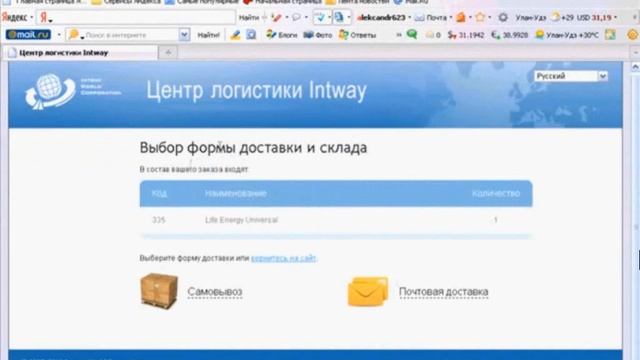
Task: Expand the arrow next to the Mail.ru logo
Action: click(59, 35)
